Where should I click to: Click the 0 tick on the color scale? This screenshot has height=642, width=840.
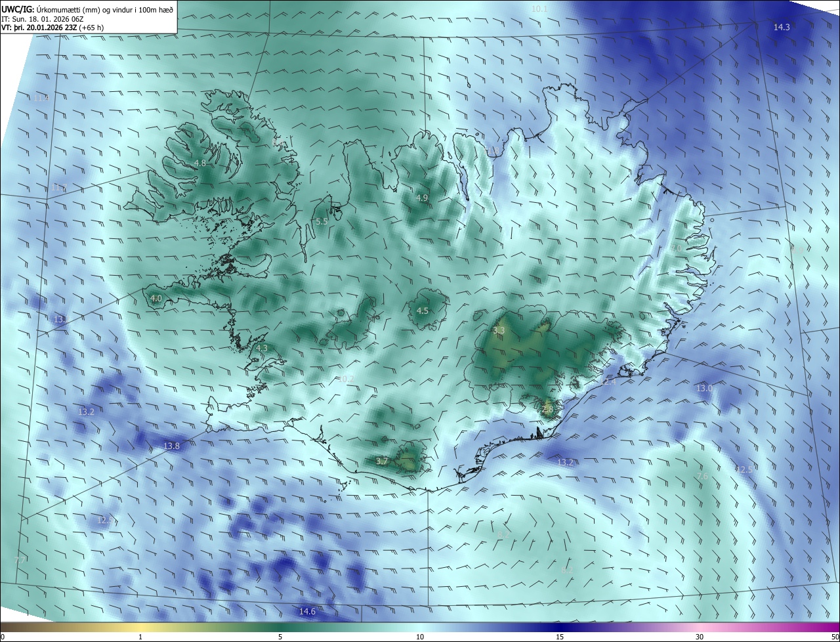(3, 637)
